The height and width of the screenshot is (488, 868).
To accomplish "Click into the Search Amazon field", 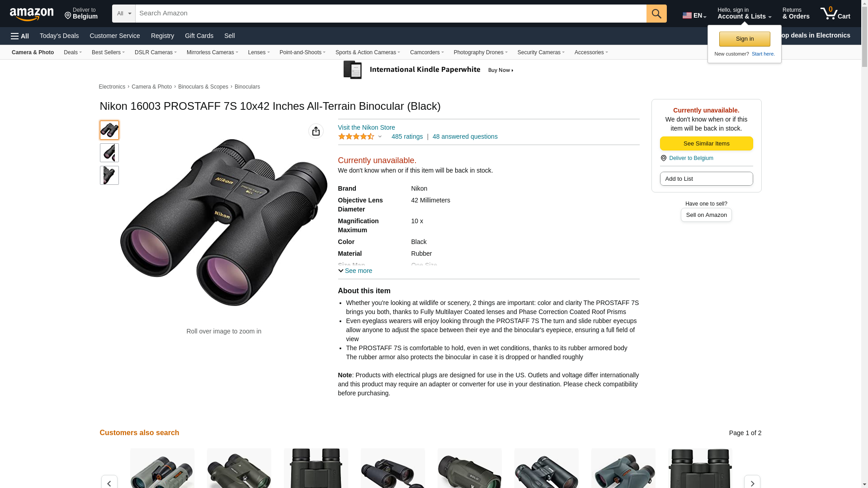I will pyautogui.click(x=391, y=14).
